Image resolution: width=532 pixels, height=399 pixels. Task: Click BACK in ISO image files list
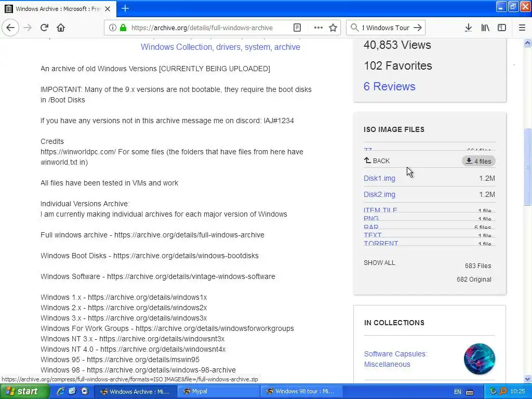click(377, 161)
